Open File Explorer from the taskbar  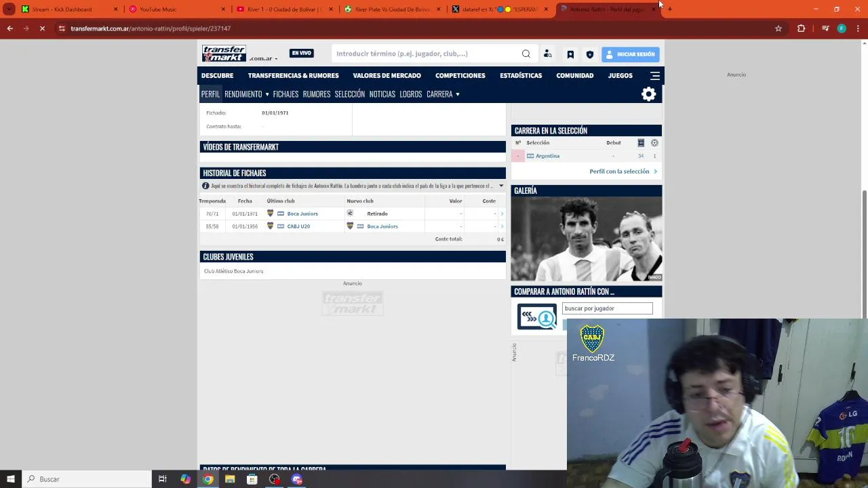[230, 479]
